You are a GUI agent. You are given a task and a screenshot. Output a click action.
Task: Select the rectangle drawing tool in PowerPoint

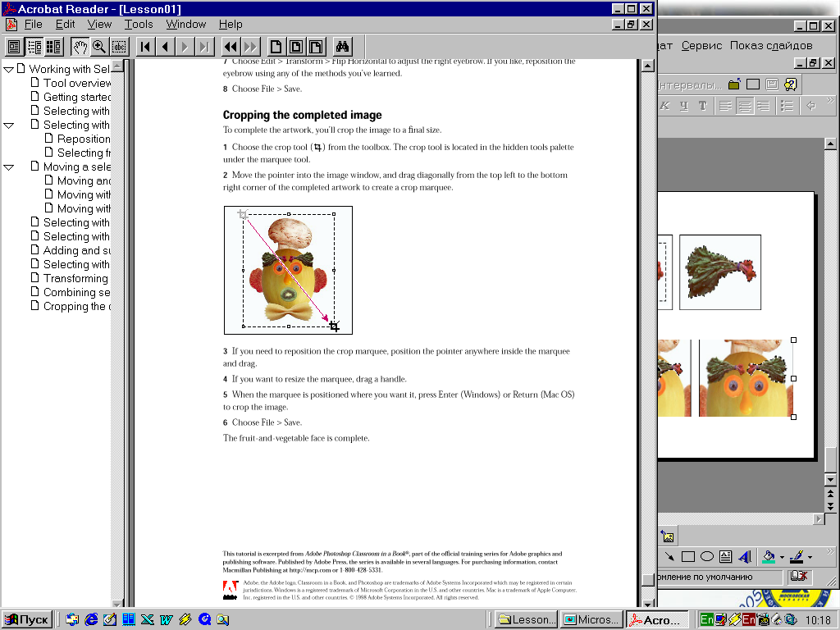click(688, 557)
